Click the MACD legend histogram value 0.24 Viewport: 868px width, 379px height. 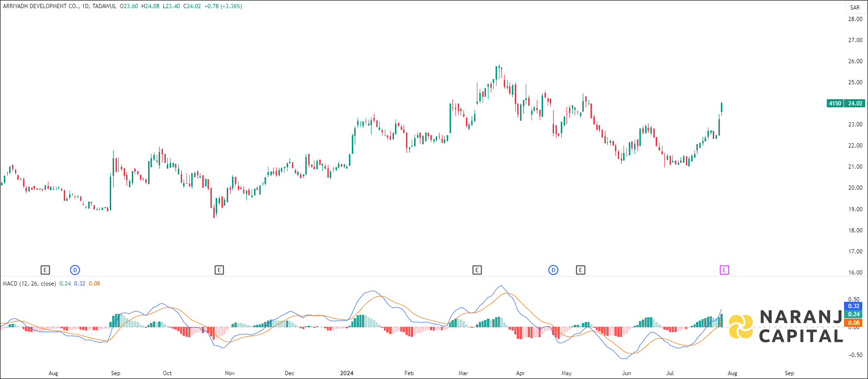click(x=65, y=284)
